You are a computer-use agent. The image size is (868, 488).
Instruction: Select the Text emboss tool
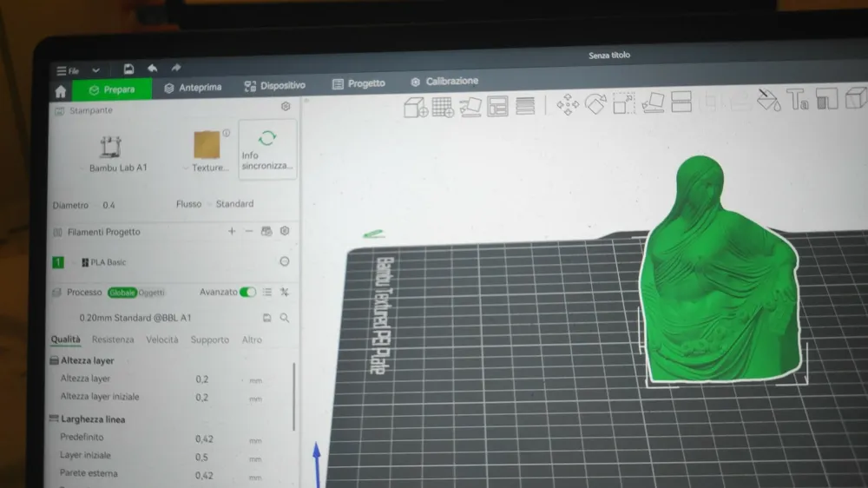click(798, 100)
